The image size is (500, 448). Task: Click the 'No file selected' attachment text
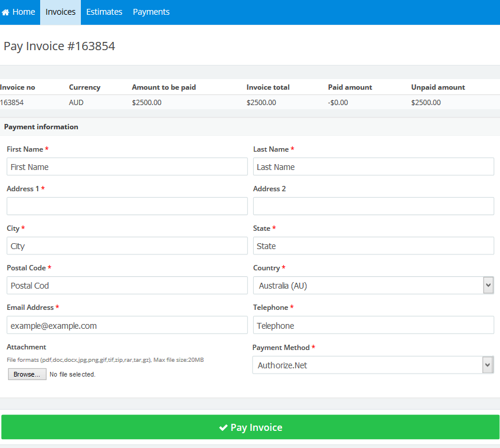73,374
